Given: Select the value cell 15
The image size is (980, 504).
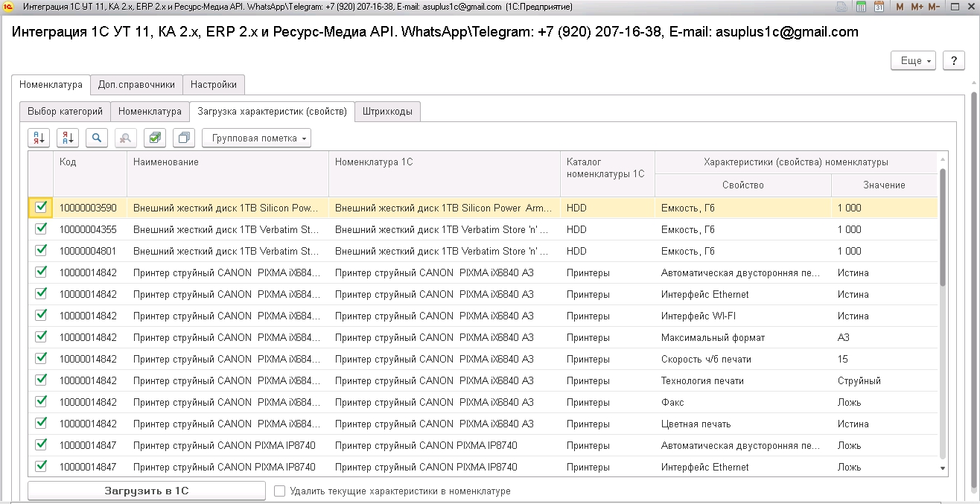Looking at the screenshot, I should tap(884, 359).
